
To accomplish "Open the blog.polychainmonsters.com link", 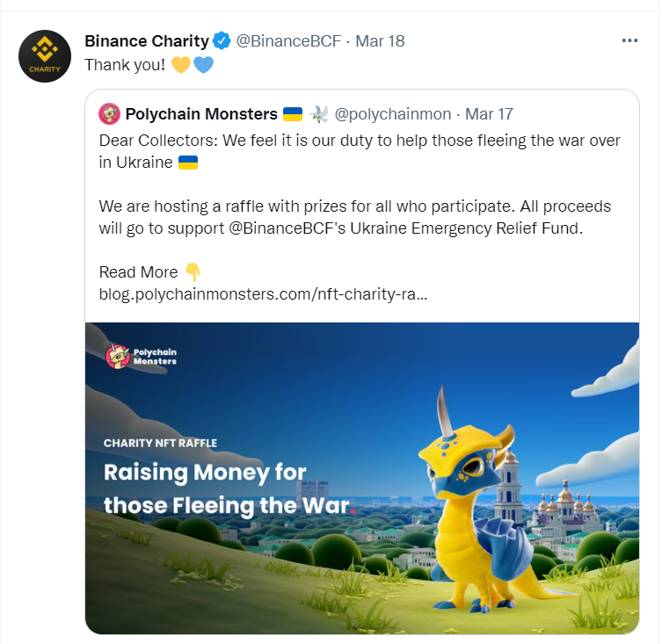I will (263, 294).
